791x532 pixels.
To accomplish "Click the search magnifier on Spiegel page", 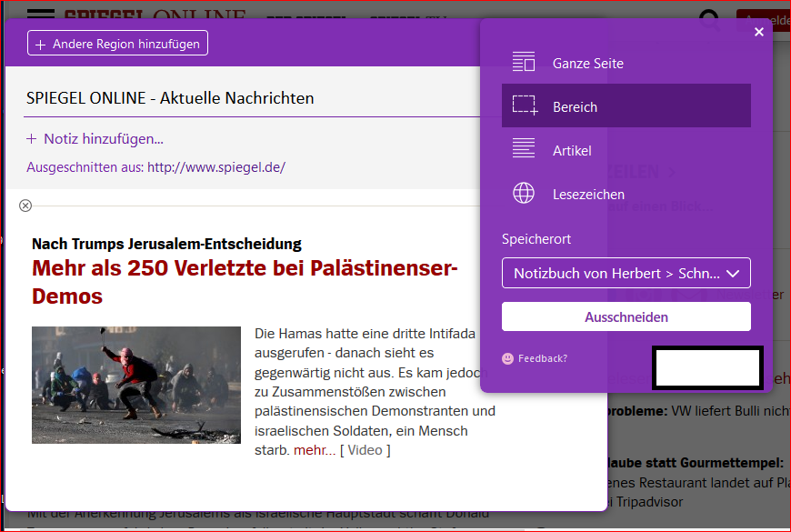I will 709,20.
